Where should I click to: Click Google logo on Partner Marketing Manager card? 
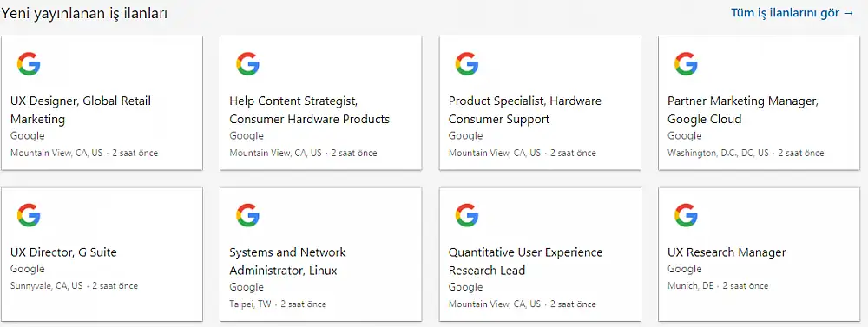(686, 64)
